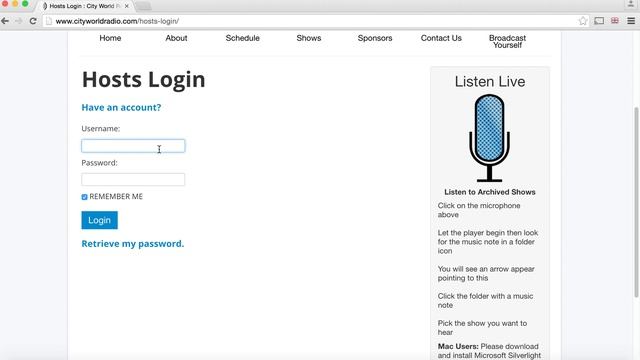This screenshot has width=640, height=360.
Task: Open a new tab next to Hosts Login
Action: (143, 6)
